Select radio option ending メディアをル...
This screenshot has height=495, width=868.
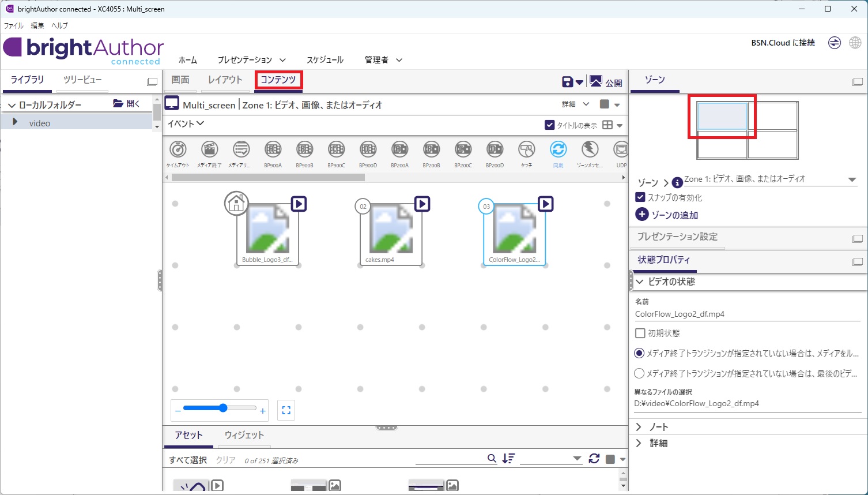[639, 353]
